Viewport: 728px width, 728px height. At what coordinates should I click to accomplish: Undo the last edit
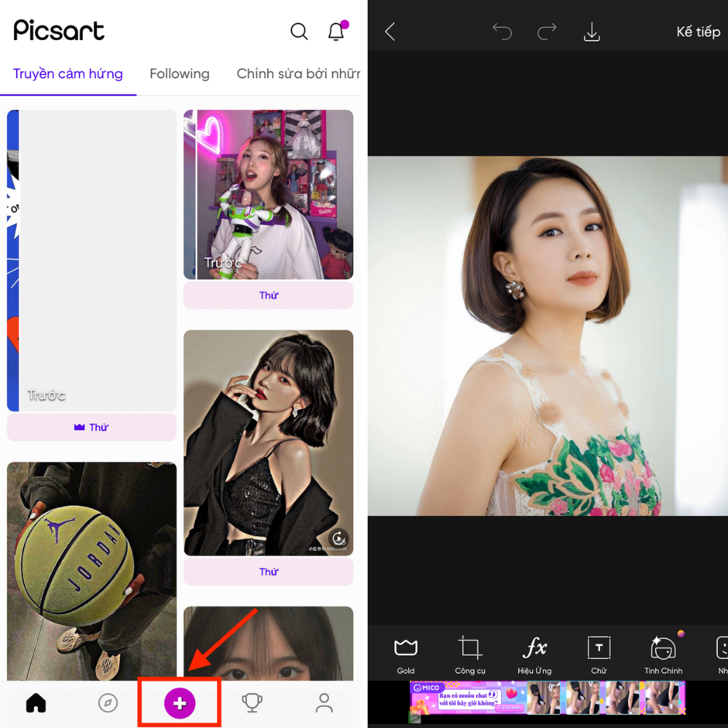(x=502, y=31)
